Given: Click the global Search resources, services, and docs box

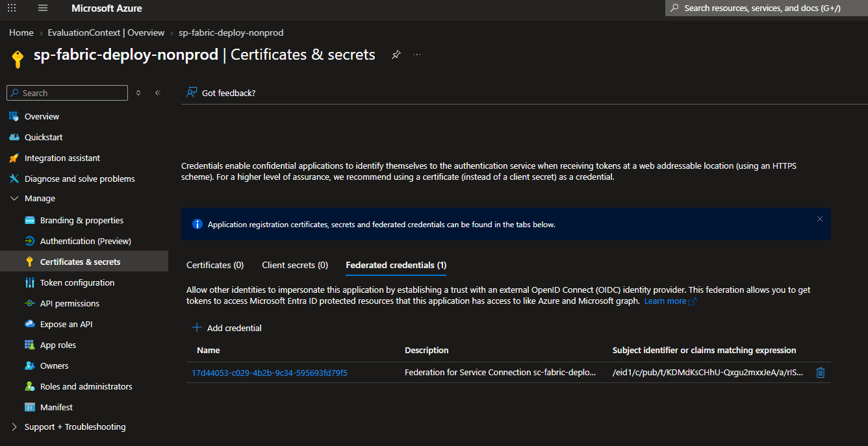Looking at the screenshot, I should (x=767, y=8).
